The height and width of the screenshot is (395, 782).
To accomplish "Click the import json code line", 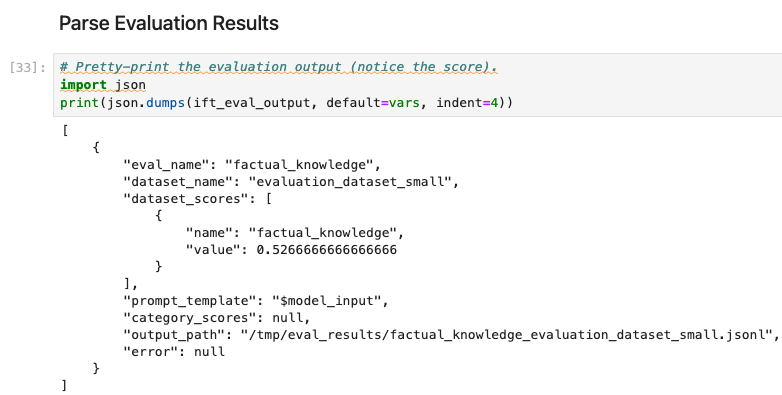I will coord(103,85).
